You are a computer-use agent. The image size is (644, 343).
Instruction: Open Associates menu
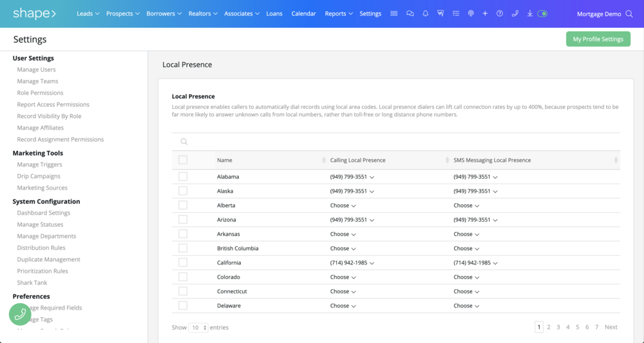(x=241, y=14)
